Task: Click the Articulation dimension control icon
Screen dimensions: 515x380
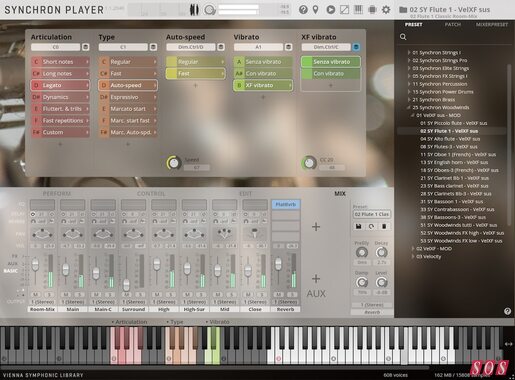Action: point(85,47)
